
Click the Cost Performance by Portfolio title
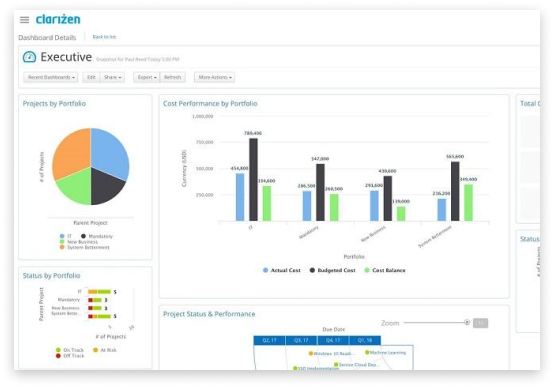(210, 104)
